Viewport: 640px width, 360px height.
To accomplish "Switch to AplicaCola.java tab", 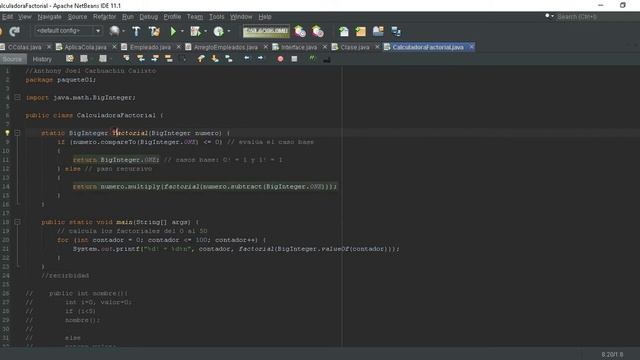I will [x=85, y=47].
